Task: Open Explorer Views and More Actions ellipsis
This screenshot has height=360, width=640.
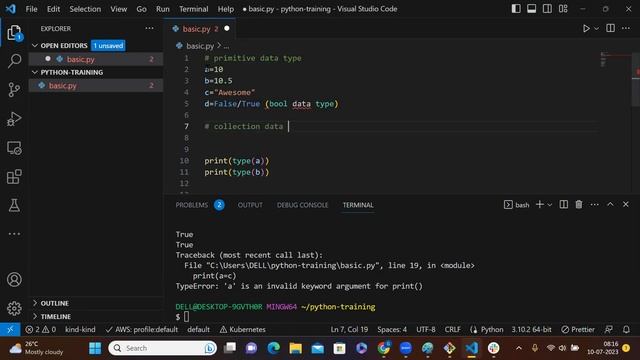Action: coord(149,28)
